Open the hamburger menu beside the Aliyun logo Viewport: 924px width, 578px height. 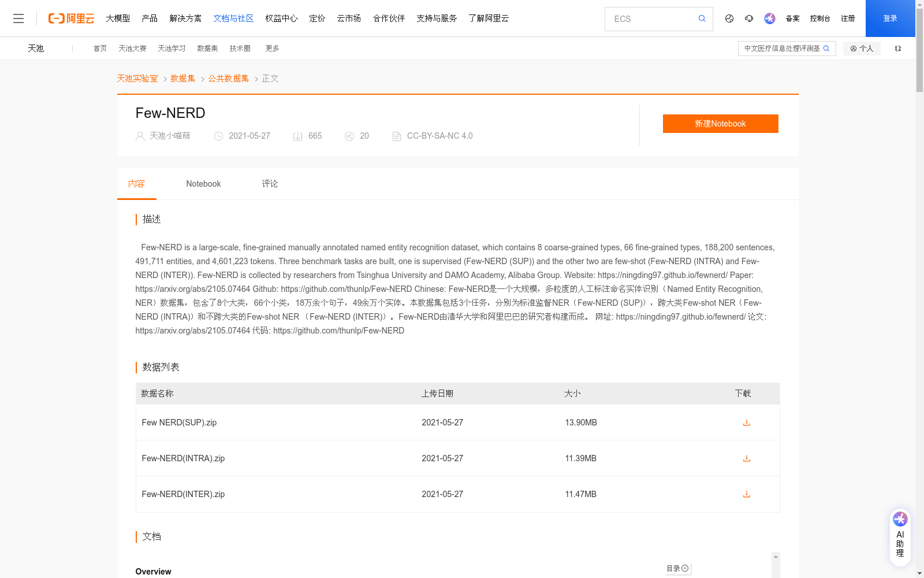(18, 18)
